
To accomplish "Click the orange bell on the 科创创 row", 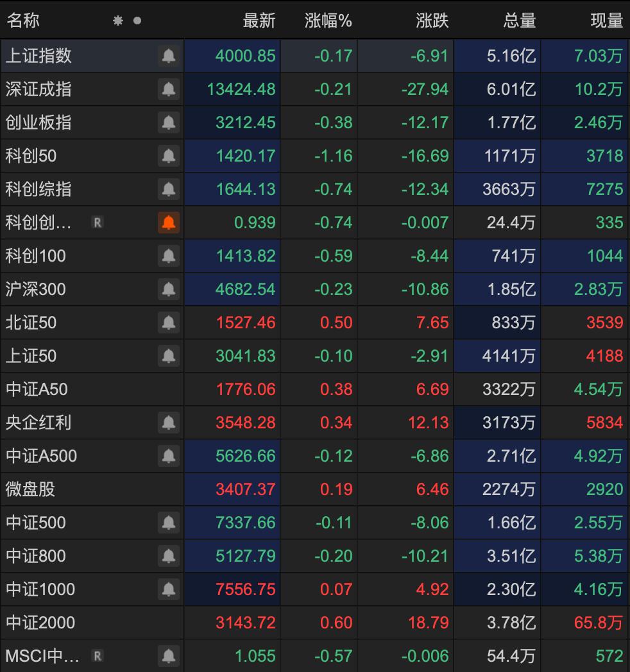I will click(x=169, y=223).
